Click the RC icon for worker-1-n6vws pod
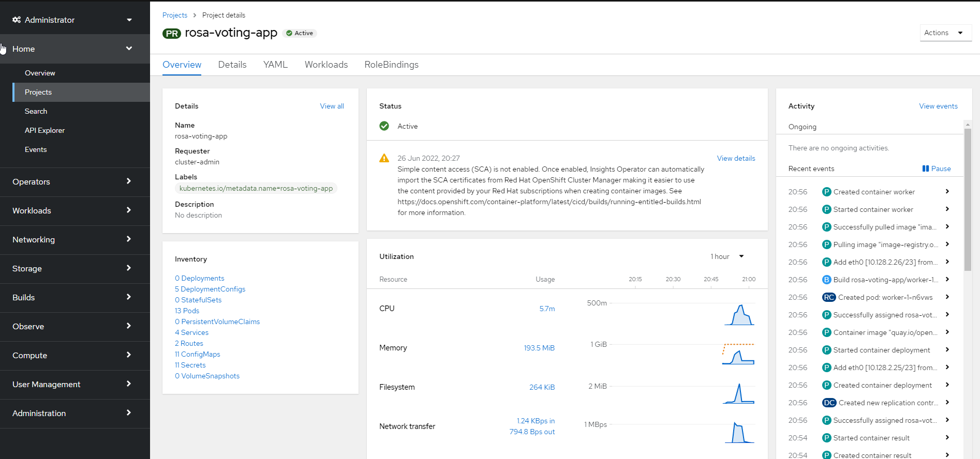The width and height of the screenshot is (980, 459). 829,297
